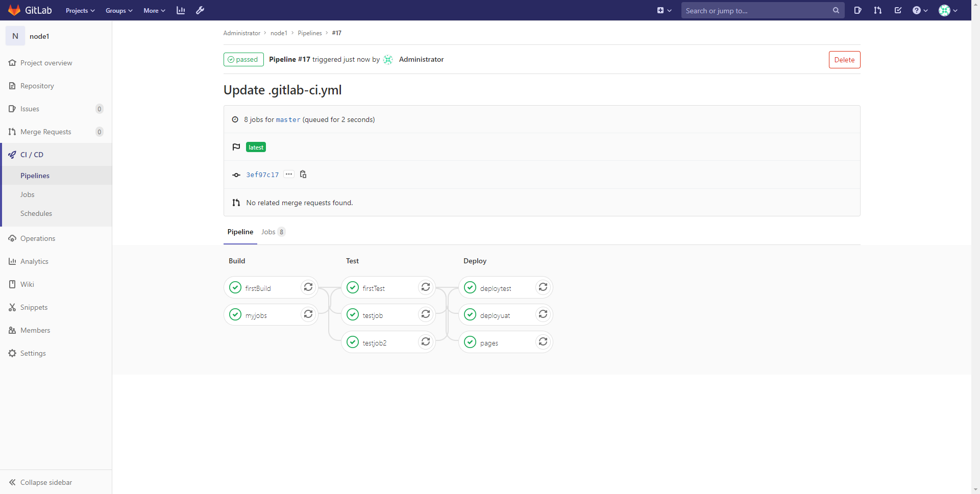Open the deploytest job

(497, 288)
